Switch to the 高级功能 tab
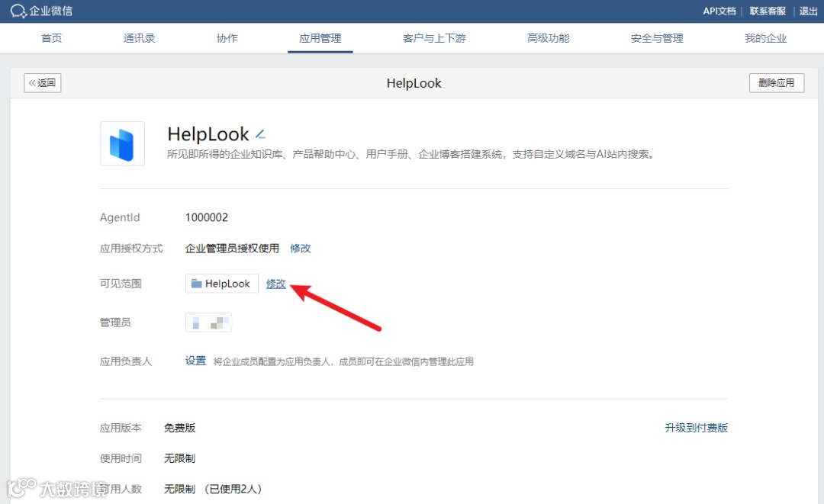The height and width of the screenshot is (504, 824). tap(548, 37)
